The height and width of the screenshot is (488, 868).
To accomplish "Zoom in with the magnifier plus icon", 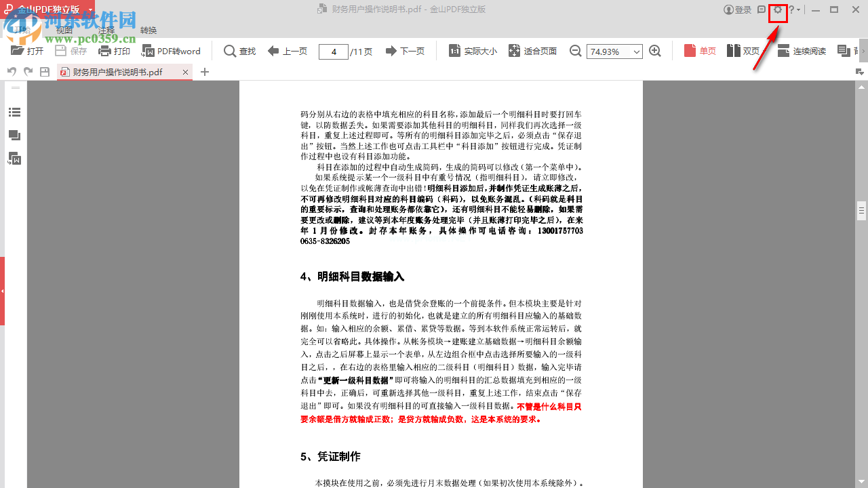I will click(654, 51).
